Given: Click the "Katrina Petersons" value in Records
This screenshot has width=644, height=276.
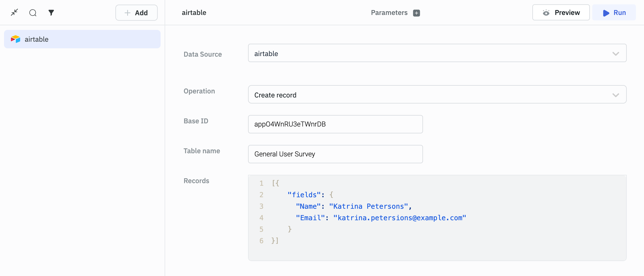Looking at the screenshot, I should tap(369, 206).
